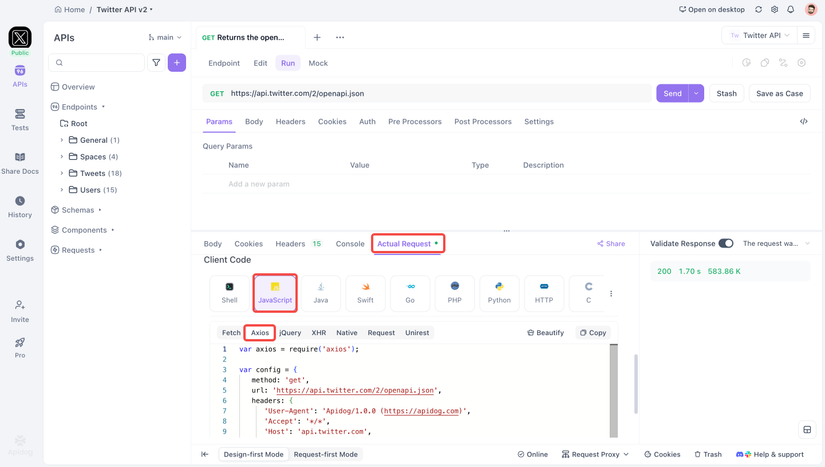Click the Send button
The height and width of the screenshot is (467, 825).
[672, 93]
